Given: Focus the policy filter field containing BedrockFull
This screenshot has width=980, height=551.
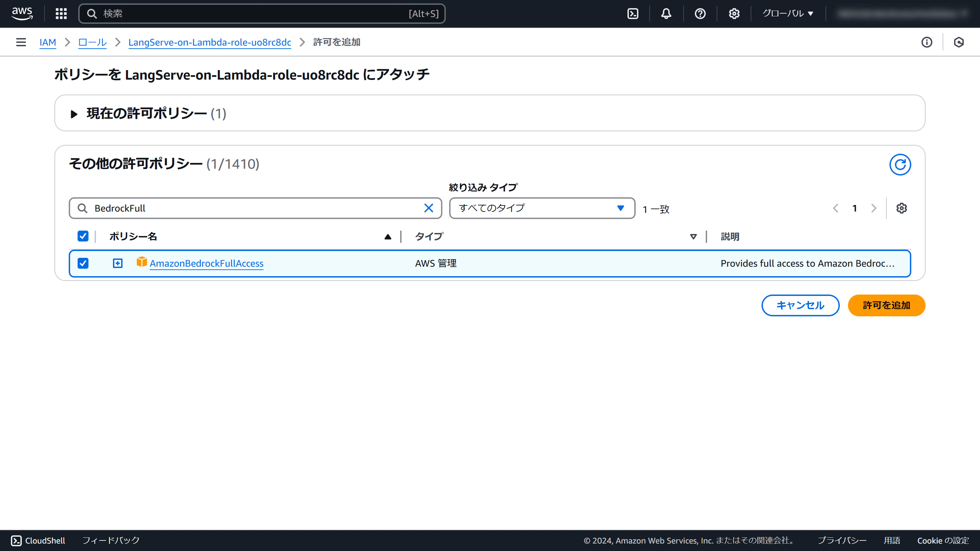Looking at the screenshot, I should pyautogui.click(x=255, y=208).
